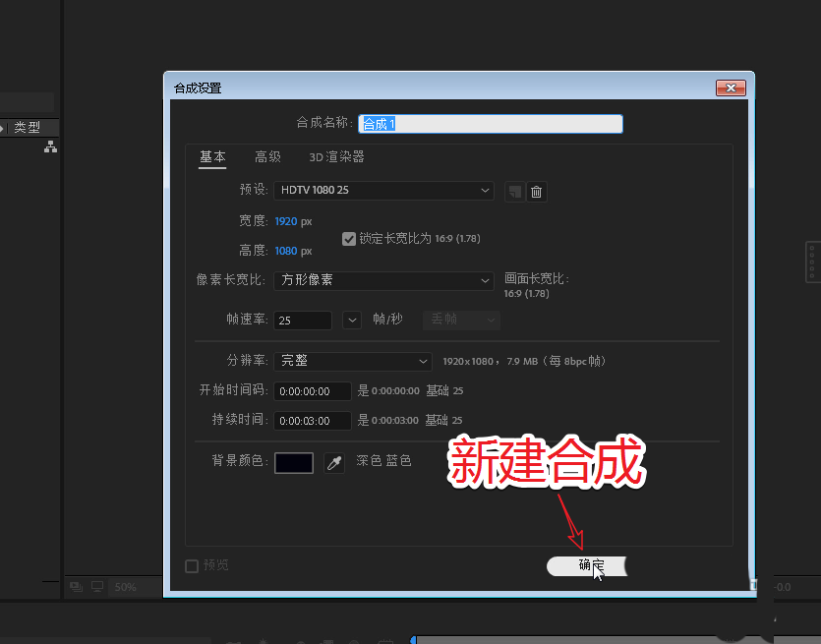Open the 预设 HDTV 1080 25 dropdown
The image size is (821, 644).
(383, 191)
